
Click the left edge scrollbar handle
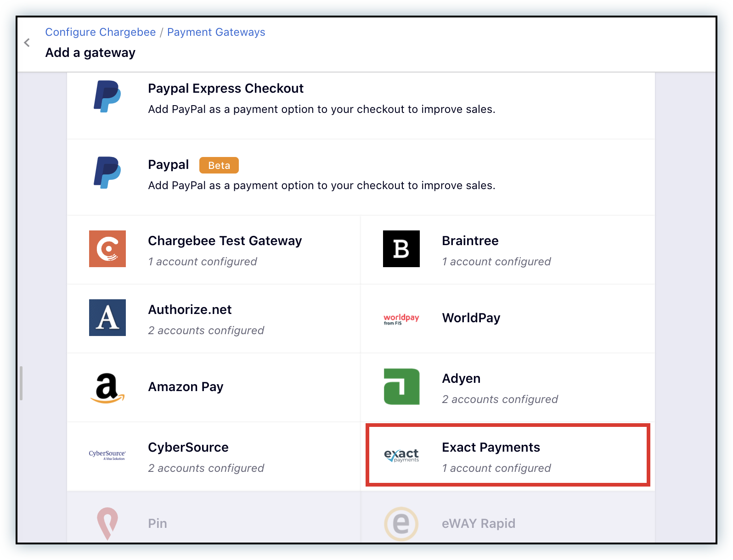point(21,383)
